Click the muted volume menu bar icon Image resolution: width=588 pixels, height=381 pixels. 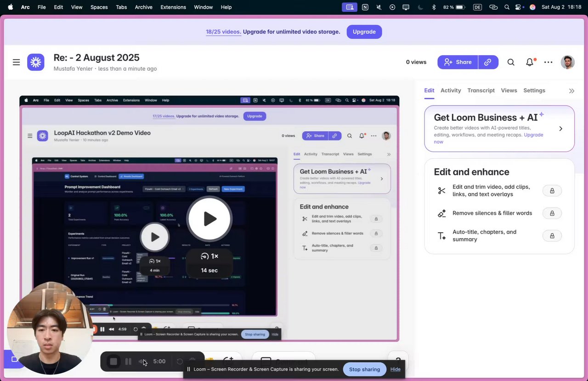[x=379, y=7]
